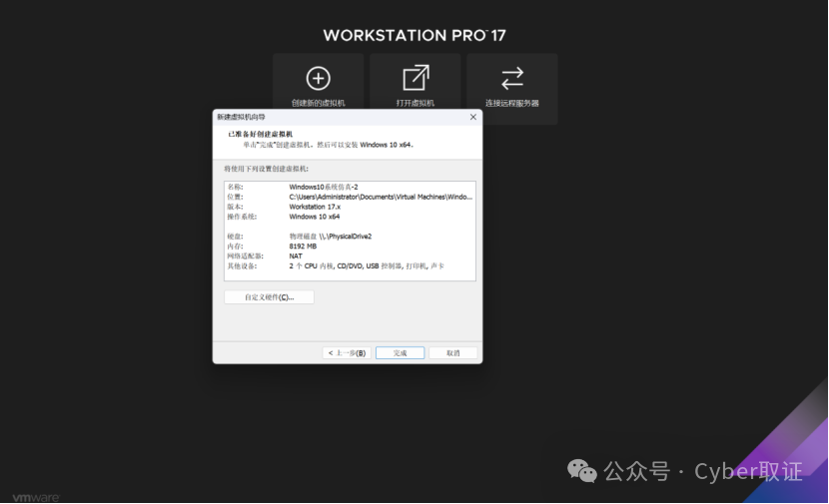Click the vmware logo at the bottom left
This screenshot has height=504, width=829.
[36, 498]
